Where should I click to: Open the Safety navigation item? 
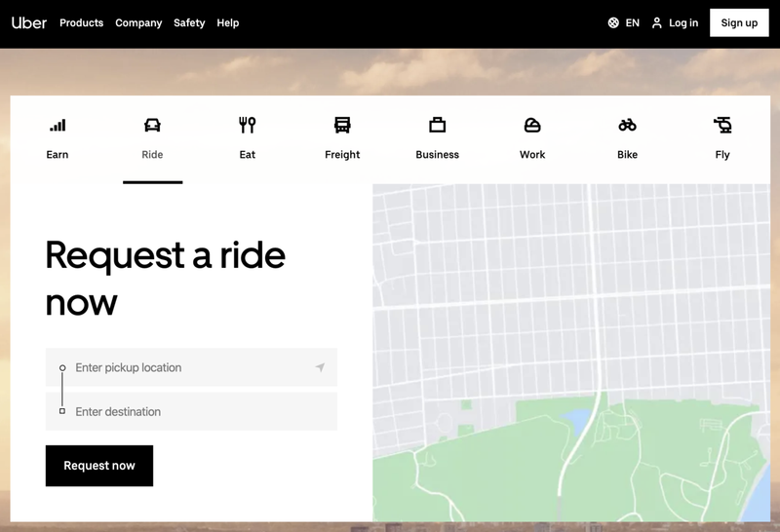click(x=189, y=22)
